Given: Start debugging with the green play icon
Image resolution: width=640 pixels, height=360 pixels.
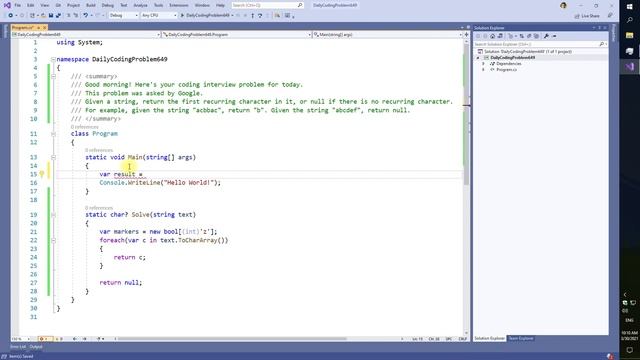Looking at the screenshot, I should coord(182,16).
